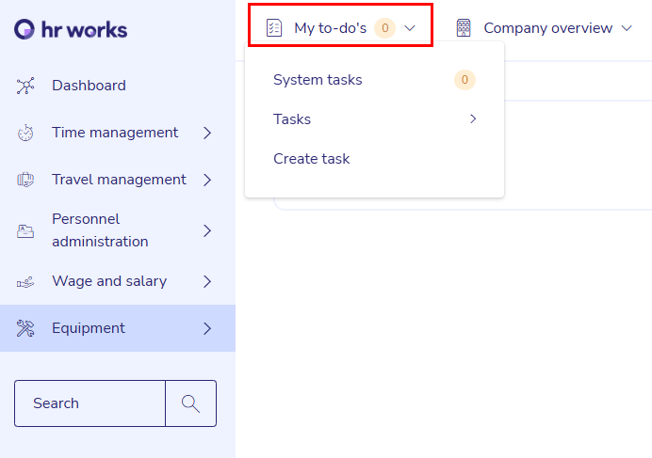Expand the Wage and salary chevron
This screenshot has height=458, width=652.
point(207,282)
